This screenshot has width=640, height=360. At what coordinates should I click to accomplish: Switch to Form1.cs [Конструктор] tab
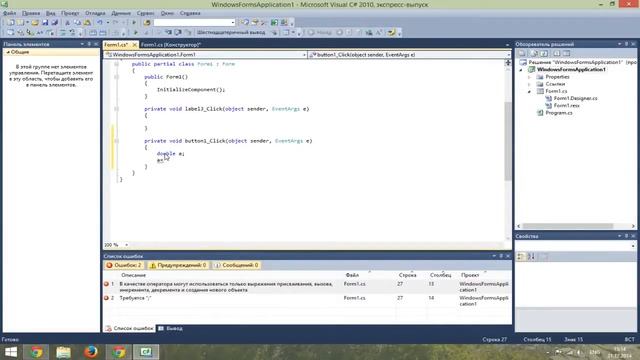[171, 44]
